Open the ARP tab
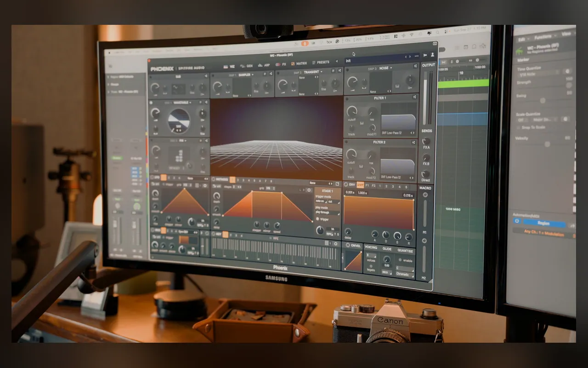588x368 pixels. click(x=264, y=65)
